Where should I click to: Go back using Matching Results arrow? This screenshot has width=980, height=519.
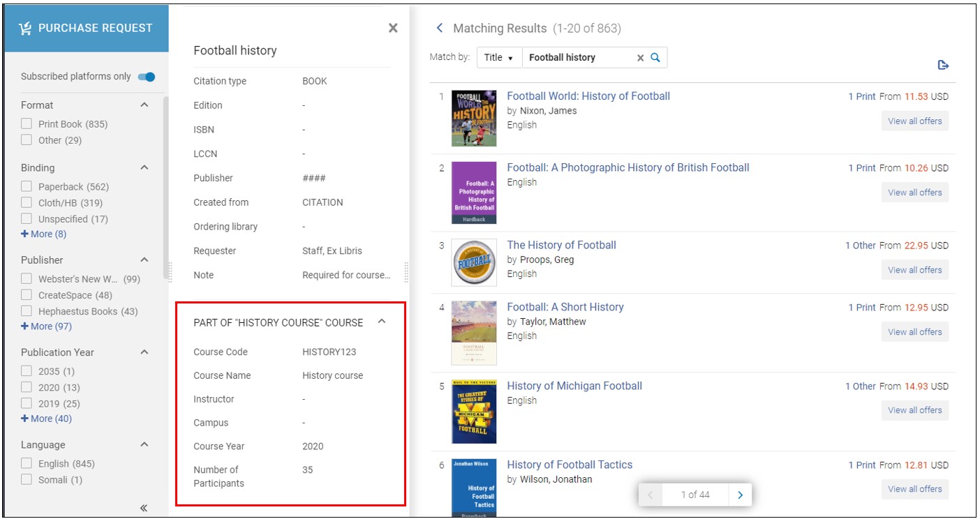pyautogui.click(x=440, y=28)
